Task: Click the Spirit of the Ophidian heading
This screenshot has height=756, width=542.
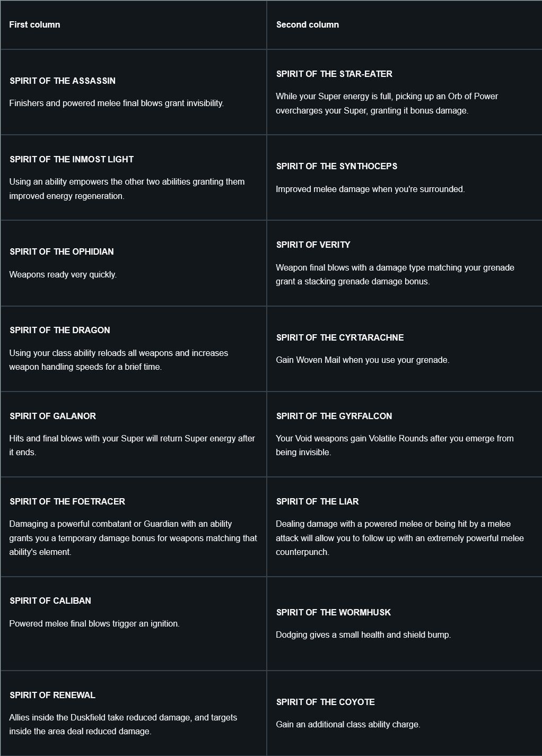Action: (x=62, y=251)
